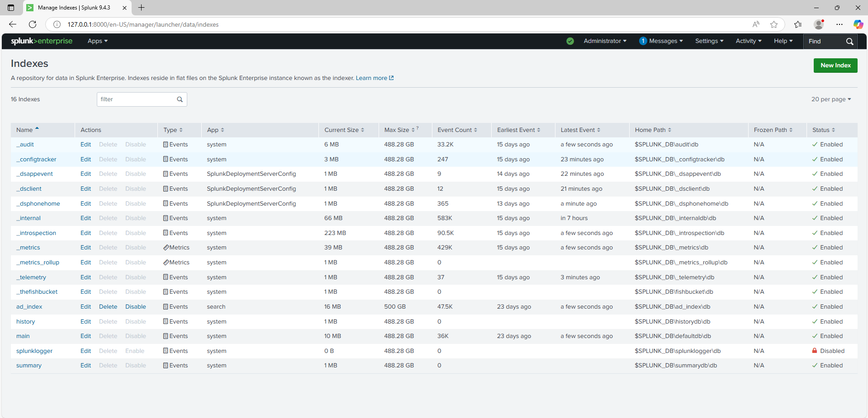Viewport: 868px width, 418px height.
Task: Open the browser favorites list
Action: pos(798,24)
